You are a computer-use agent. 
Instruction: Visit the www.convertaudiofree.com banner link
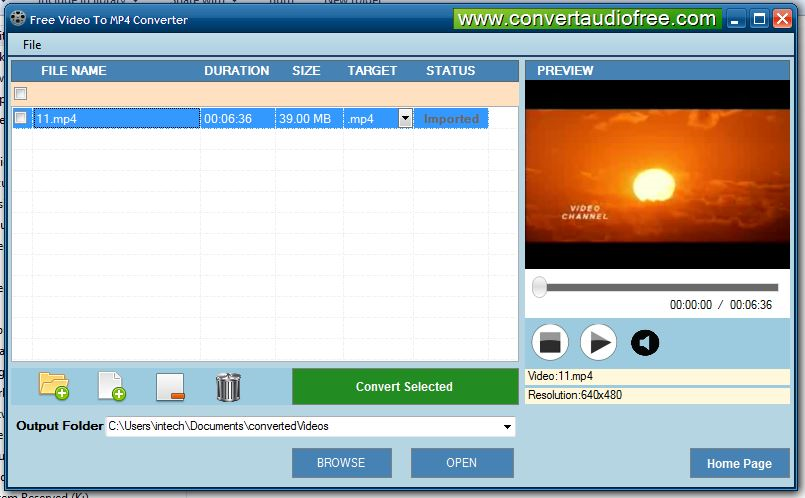click(x=587, y=19)
